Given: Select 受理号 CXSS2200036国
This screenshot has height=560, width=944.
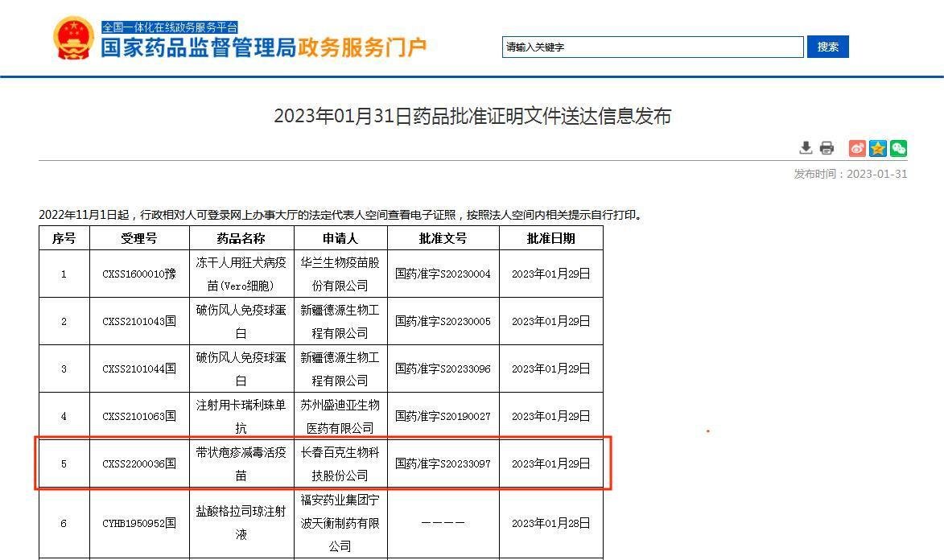Looking at the screenshot, I should [x=139, y=464].
